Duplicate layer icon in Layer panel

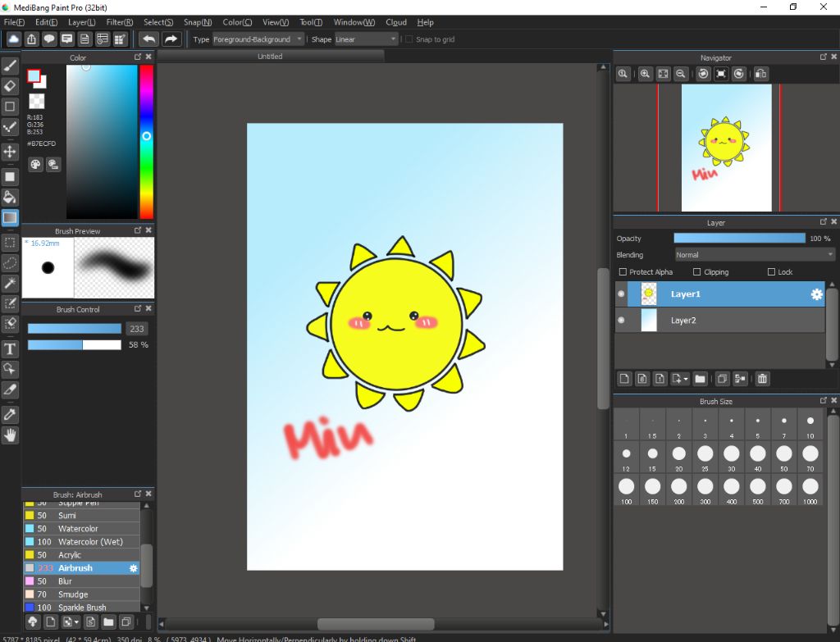(x=722, y=379)
